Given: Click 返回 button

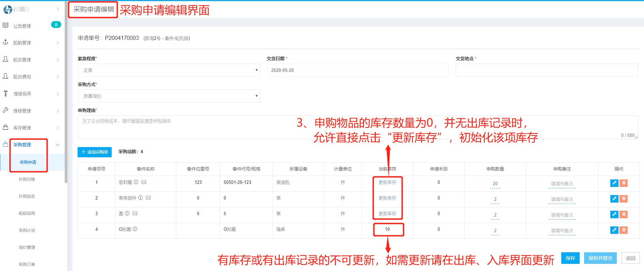Looking at the screenshot, I should 630,258.
